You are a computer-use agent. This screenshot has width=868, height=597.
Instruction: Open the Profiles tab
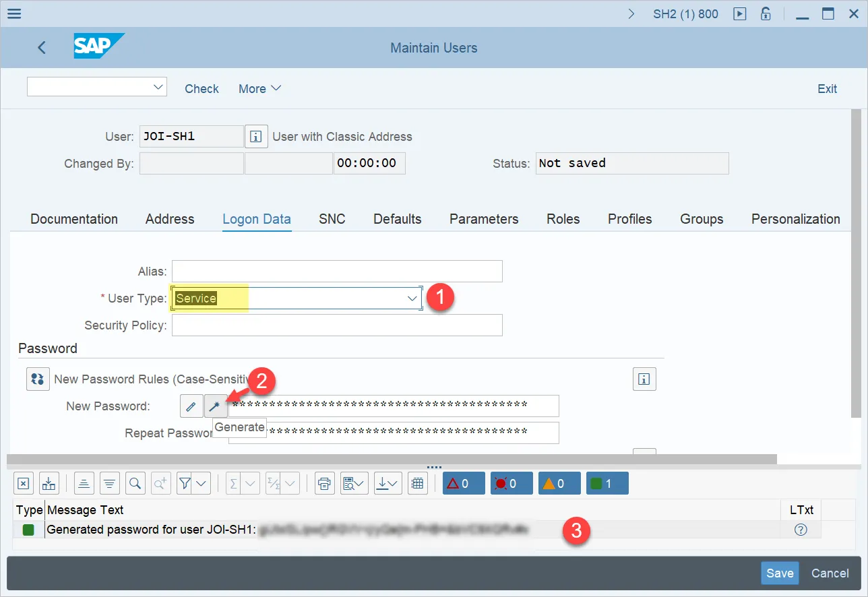click(x=630, y=219)
